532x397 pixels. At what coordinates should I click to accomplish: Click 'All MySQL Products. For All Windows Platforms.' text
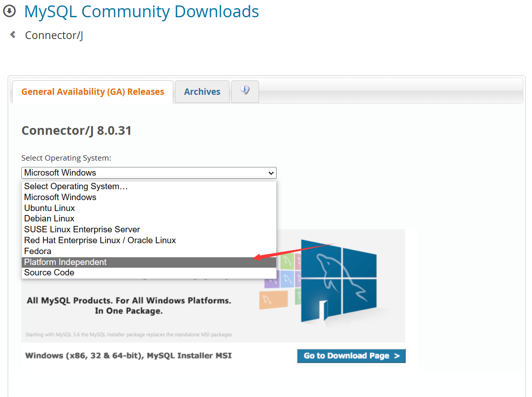[x=129, y=301]
